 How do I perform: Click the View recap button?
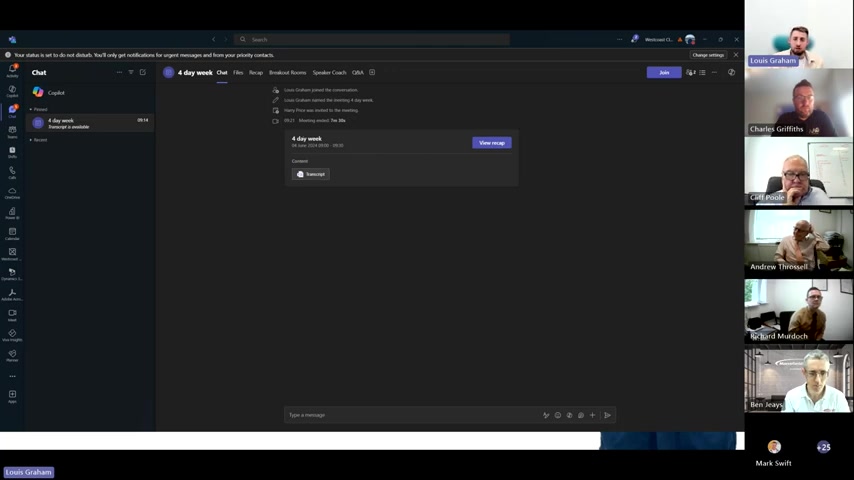click(x=492, y=143)
